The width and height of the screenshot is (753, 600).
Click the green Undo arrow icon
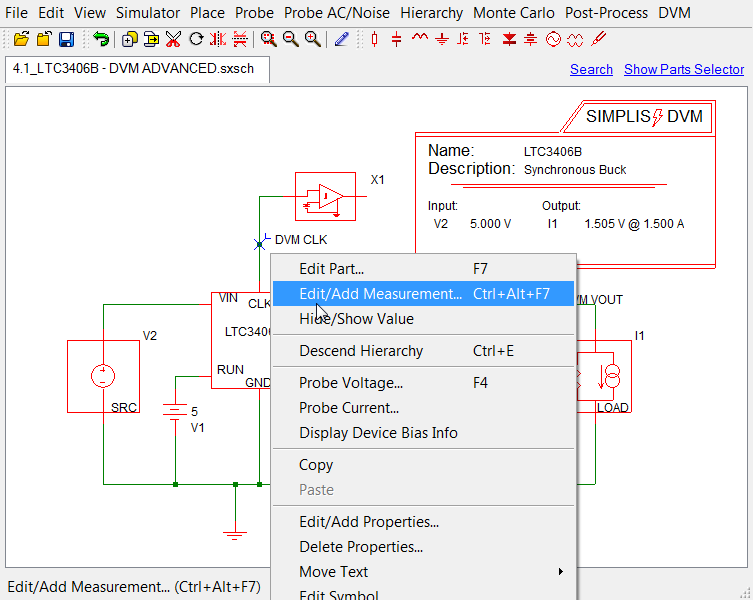coord(101,39)
